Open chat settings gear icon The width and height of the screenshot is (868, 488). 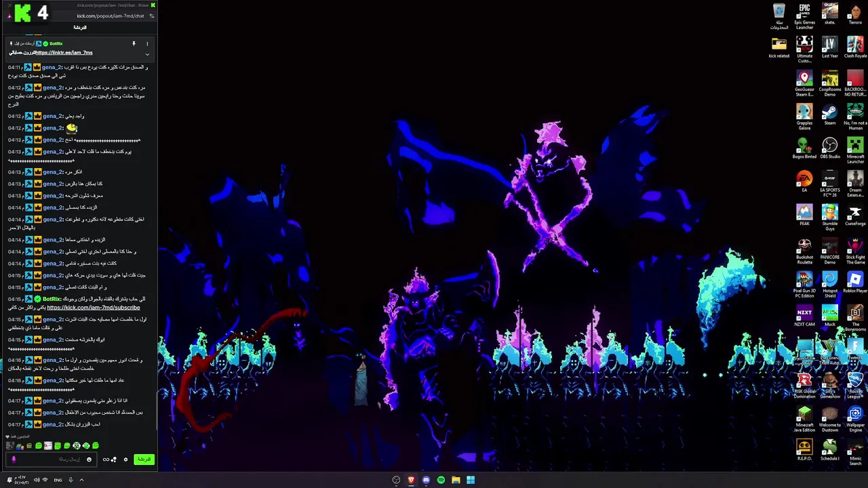(125, 460)
